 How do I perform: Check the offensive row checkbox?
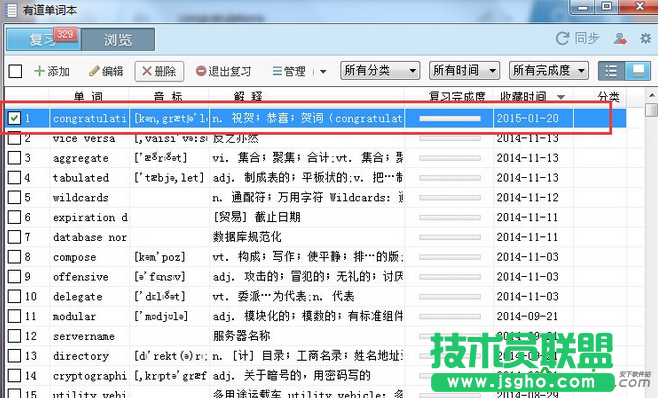(x=14, y=276)
